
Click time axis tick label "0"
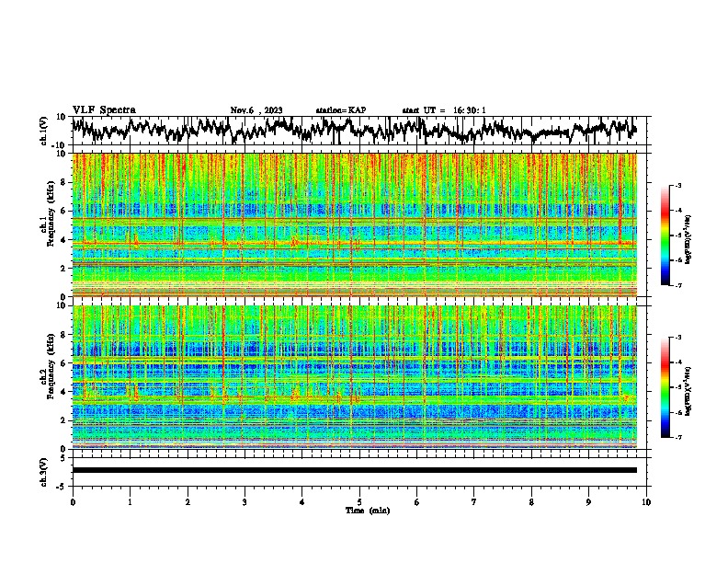point(73,502)
